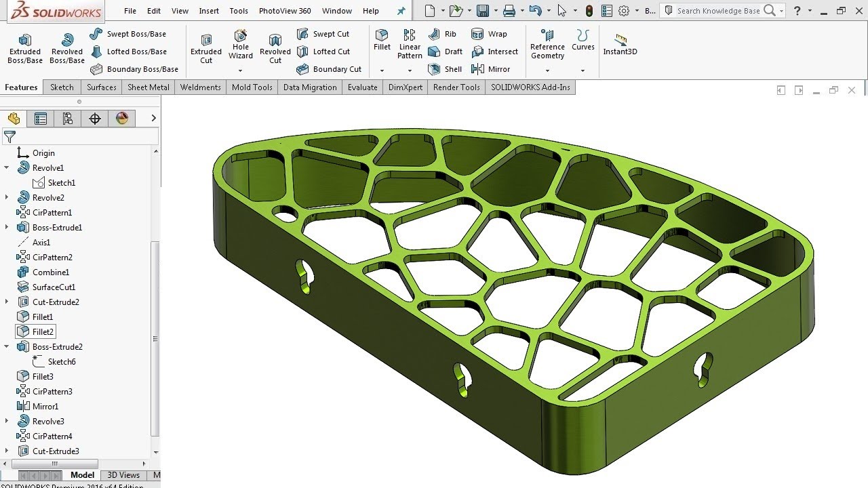The image size is (868, 488).
Task: Click the Print icon
Action: (x=509, y=11)
